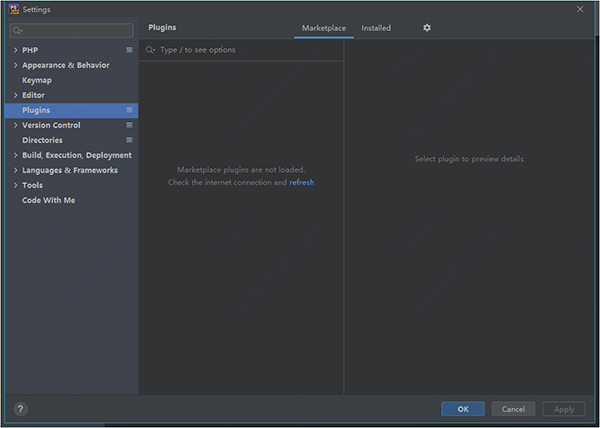Close the Settings dialog window

(x=581, y=9)
